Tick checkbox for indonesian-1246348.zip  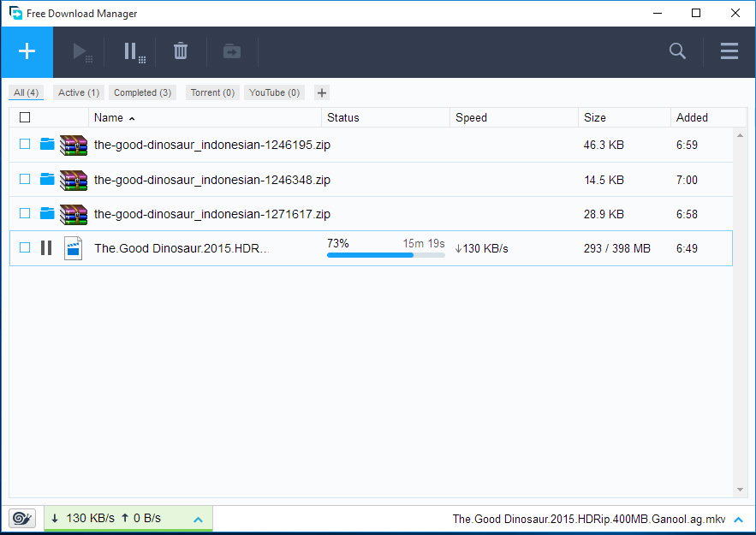(25, 180)
